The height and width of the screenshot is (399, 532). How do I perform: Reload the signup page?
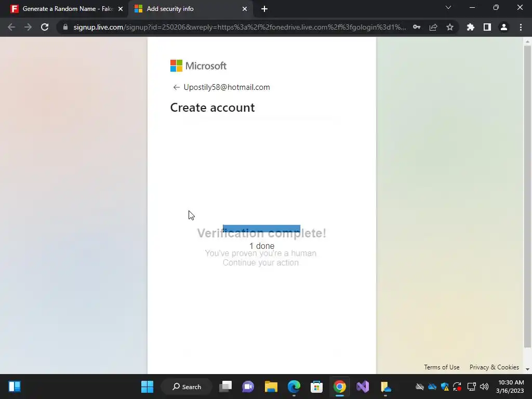pyautogui.click(x=45, y=27)
